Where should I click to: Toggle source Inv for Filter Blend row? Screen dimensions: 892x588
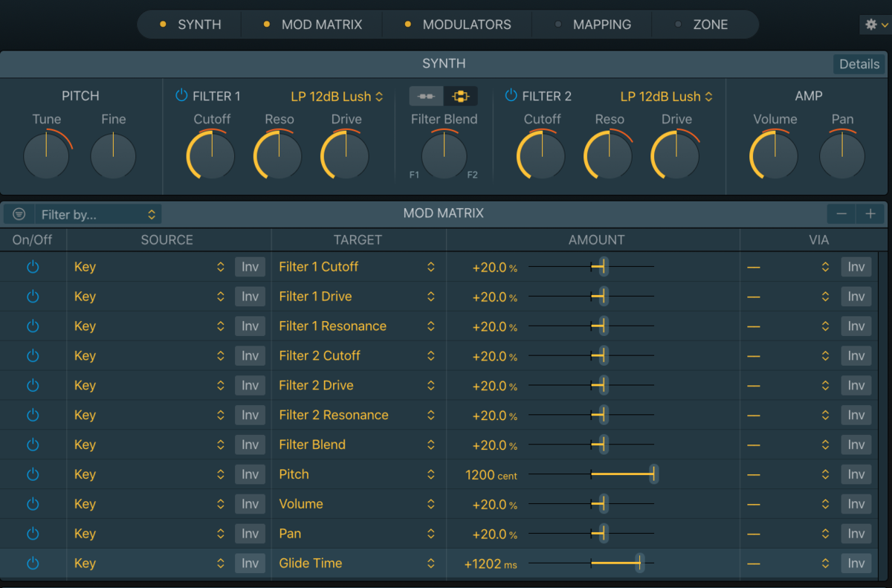(250, 445)
